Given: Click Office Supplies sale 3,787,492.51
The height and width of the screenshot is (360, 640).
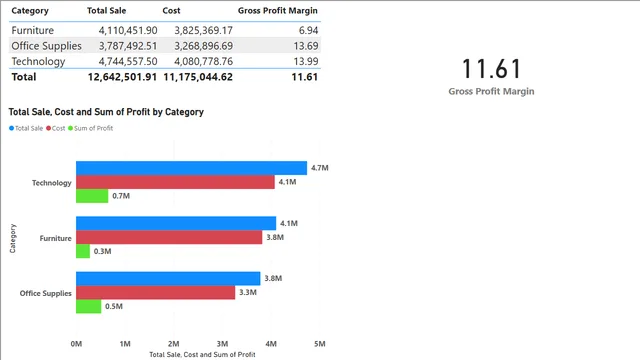Looking at the screenshot, I should coord(128,46).
